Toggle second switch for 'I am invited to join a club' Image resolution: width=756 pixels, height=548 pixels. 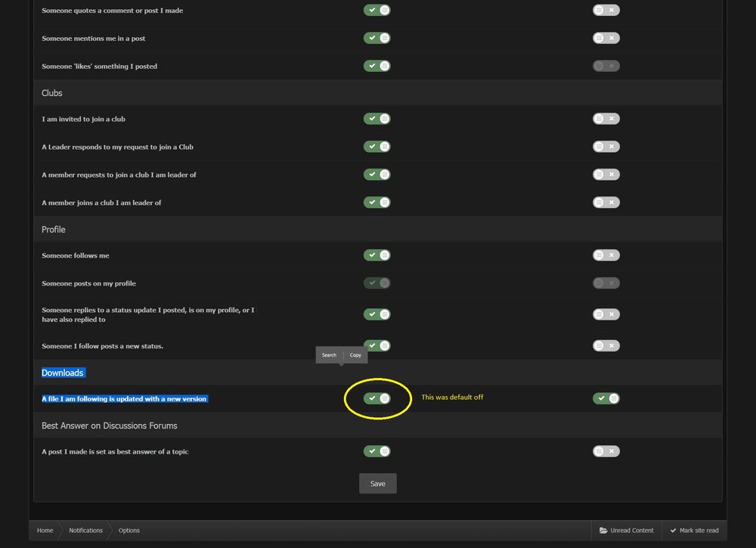(x=606, y=119)
